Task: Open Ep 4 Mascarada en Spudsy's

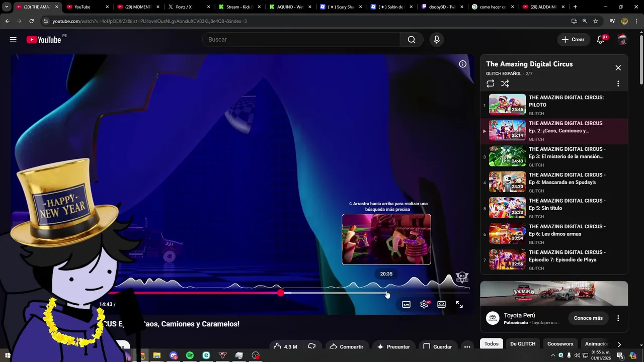Action: pyautogui.click(x=554, y=183)
